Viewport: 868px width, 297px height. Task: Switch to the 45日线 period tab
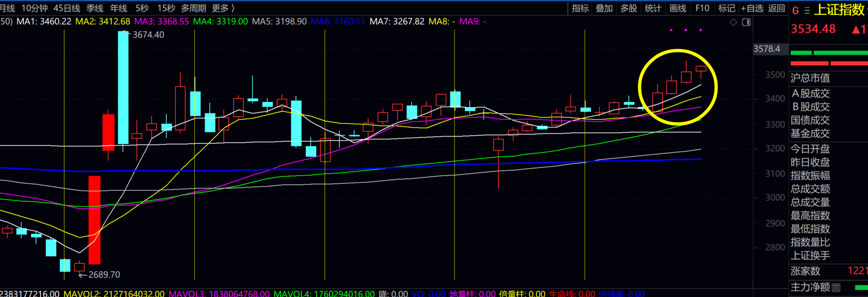click(x=66, y=8)
